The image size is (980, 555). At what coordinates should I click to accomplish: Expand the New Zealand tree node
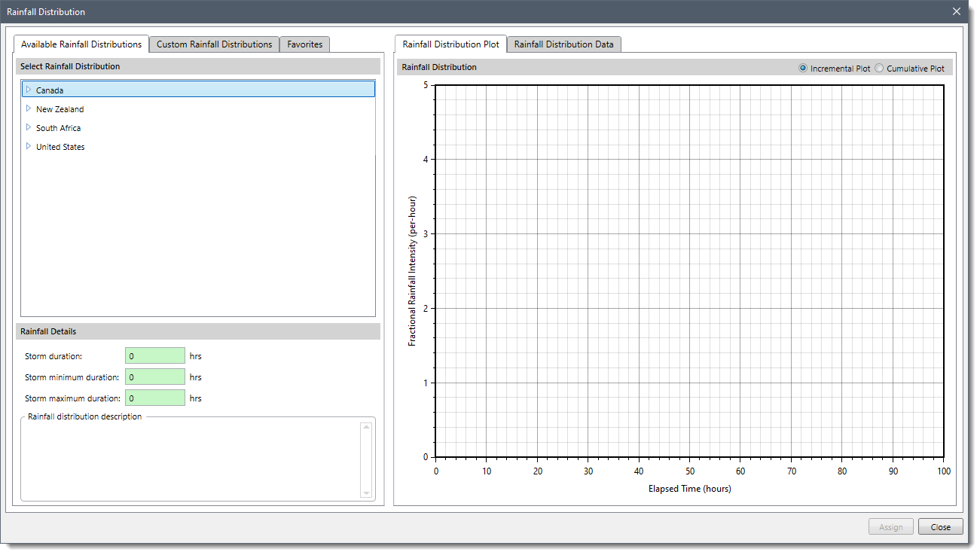[x=27, y=108]
